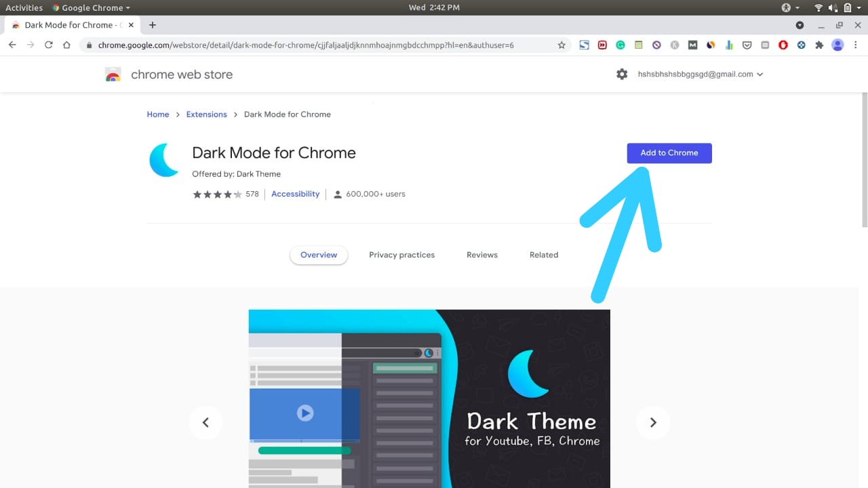Screen dimensions: 868x488
Task: Go to the Home breadcrumb link
Action: click(158, 115)
